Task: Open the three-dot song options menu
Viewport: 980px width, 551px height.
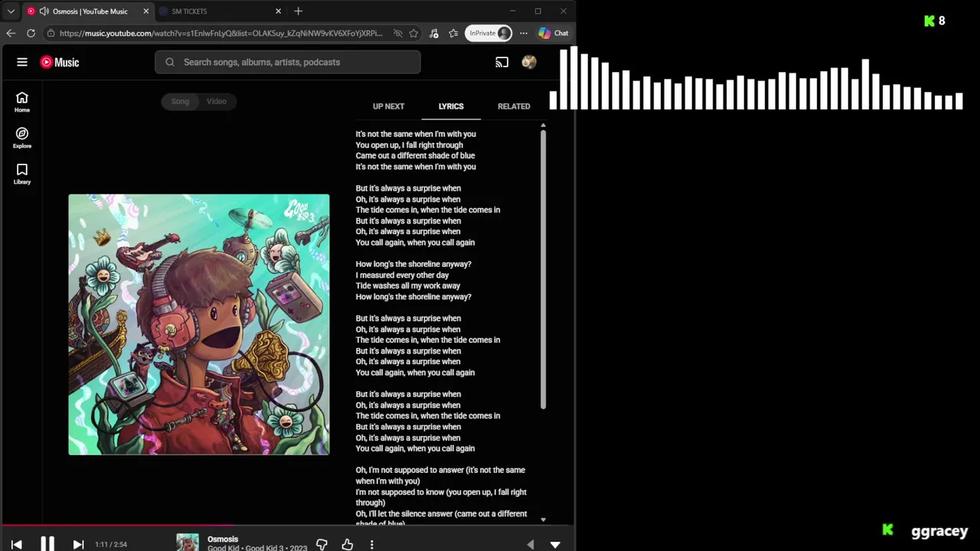Action: pos(372,544)
